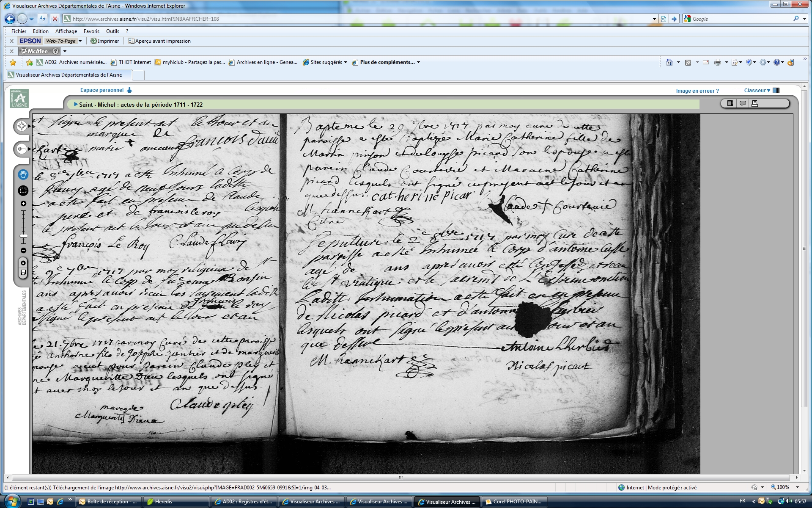Print the document via viewer printer icon
The height and width of the screenshot is (508, 812).
pyautogui.click(x=754, y=103)
